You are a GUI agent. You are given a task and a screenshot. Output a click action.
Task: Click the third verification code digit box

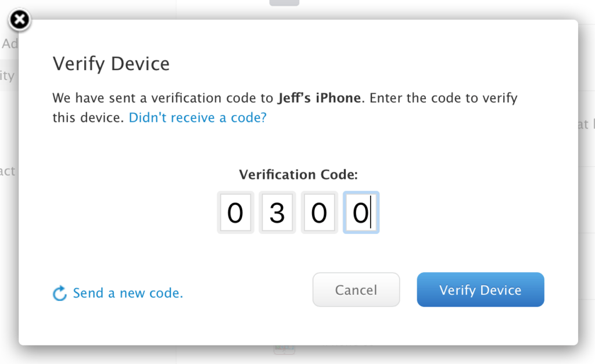click(319, 213)
